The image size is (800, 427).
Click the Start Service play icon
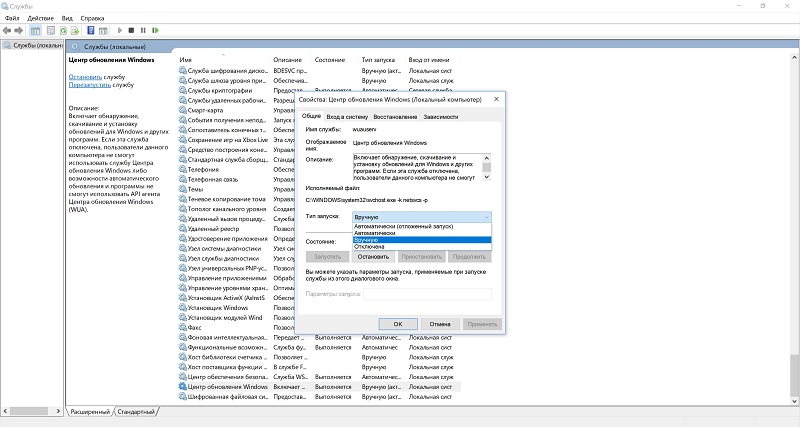120,31
